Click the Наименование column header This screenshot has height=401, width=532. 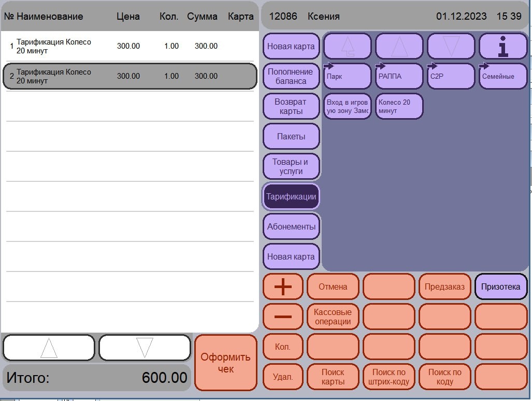[50, 16]
